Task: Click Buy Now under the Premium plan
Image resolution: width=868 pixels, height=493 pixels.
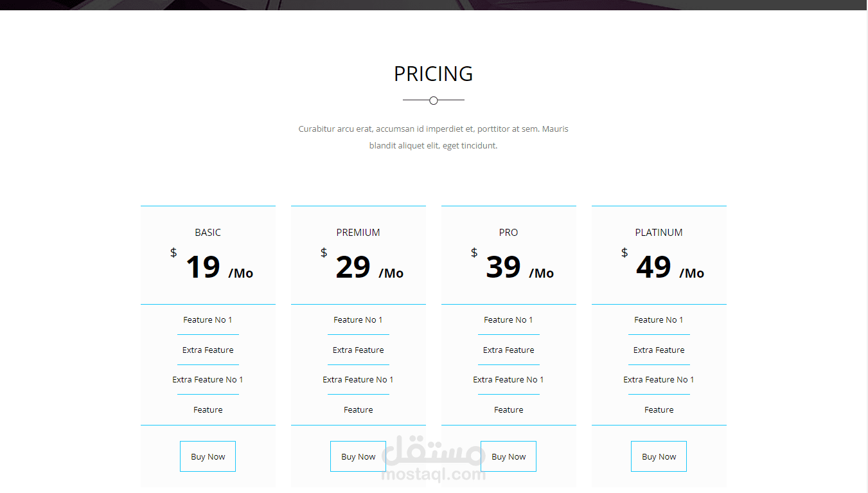Action: point(358,456)
